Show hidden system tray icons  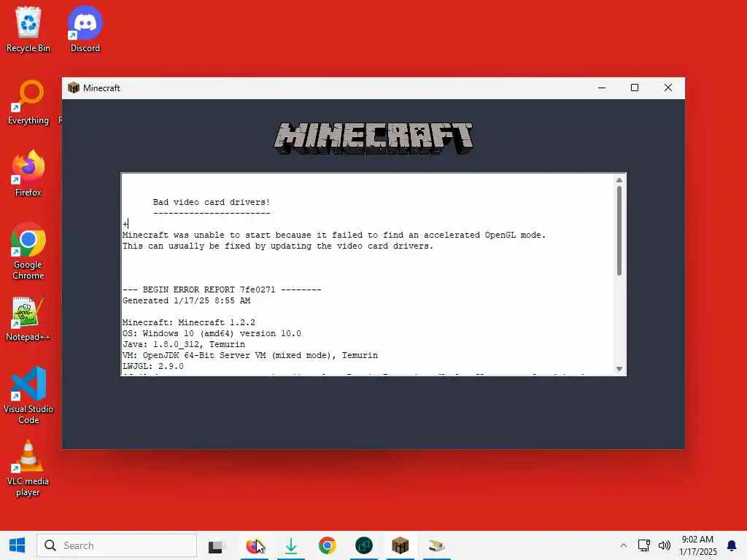pos(623,545)
